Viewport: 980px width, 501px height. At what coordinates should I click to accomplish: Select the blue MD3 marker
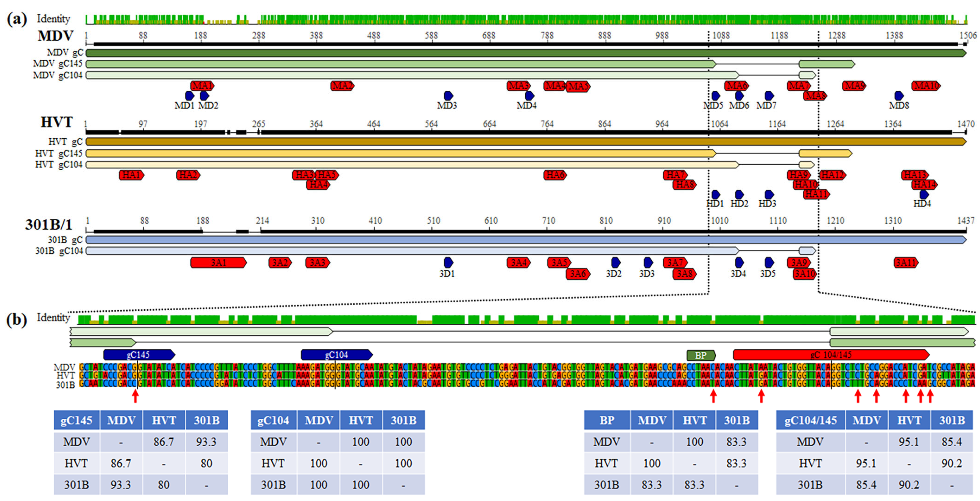tap(449, 96)
